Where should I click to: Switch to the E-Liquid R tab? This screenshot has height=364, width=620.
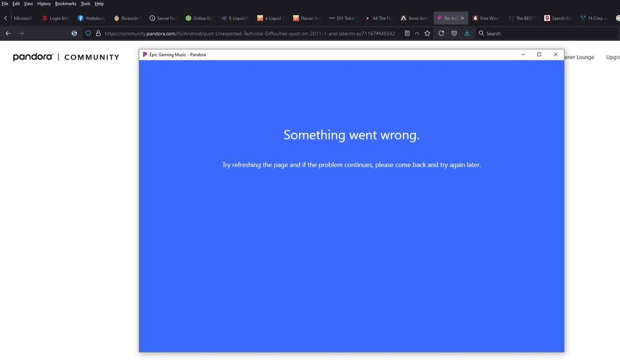[x=235, y=18]
